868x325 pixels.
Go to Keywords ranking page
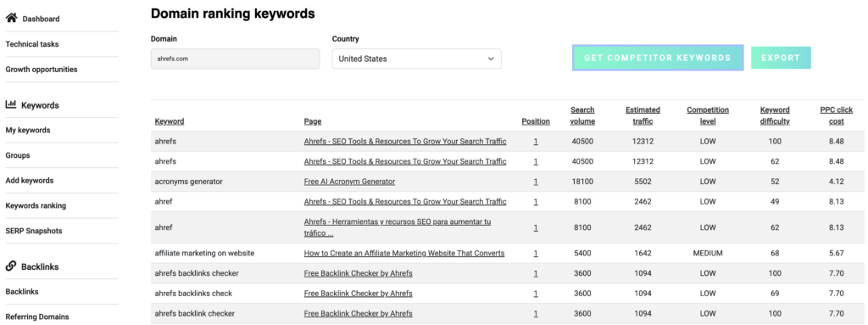click(36, 205)
